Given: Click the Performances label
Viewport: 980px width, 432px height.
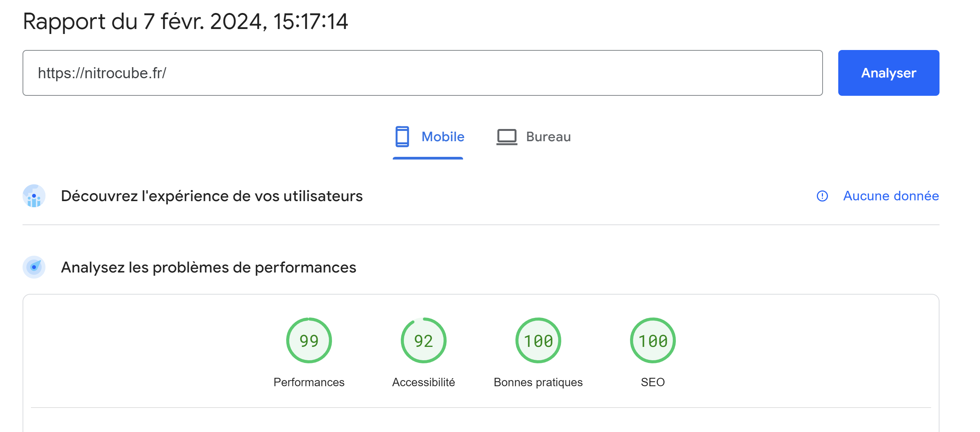Looking at the screenshot, I should (x=309, y=382).
